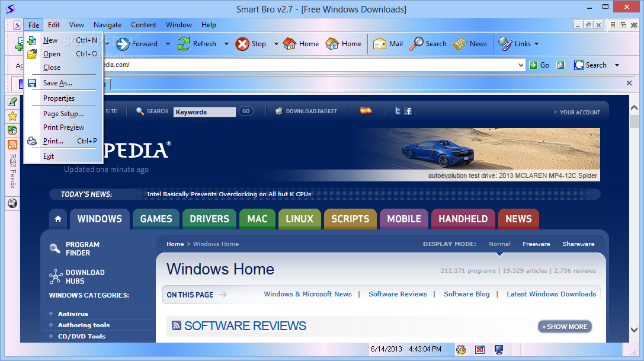Click Download Basket link
Image resolution: width=644 pixels, height=361 pixels.
306,111
